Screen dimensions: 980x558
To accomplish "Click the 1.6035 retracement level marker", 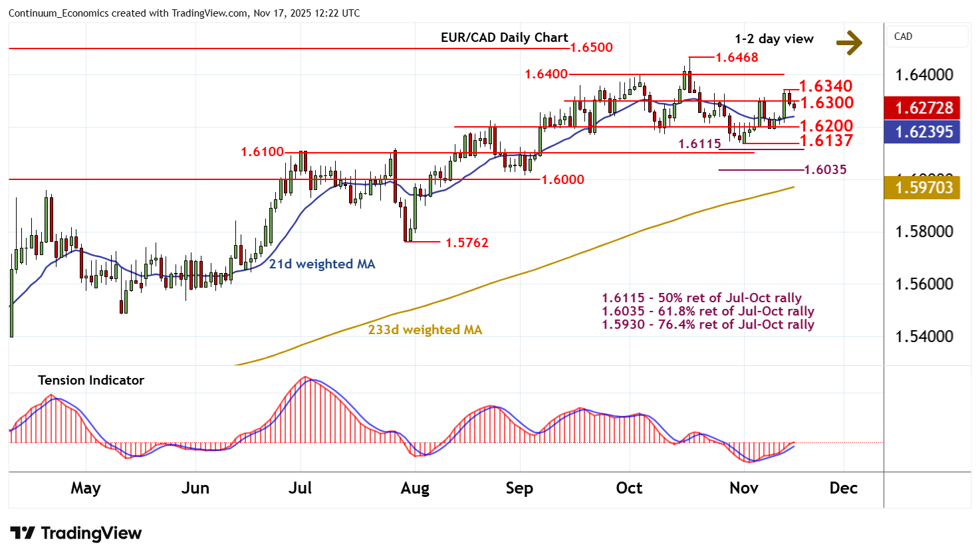I will click(825, 170).
